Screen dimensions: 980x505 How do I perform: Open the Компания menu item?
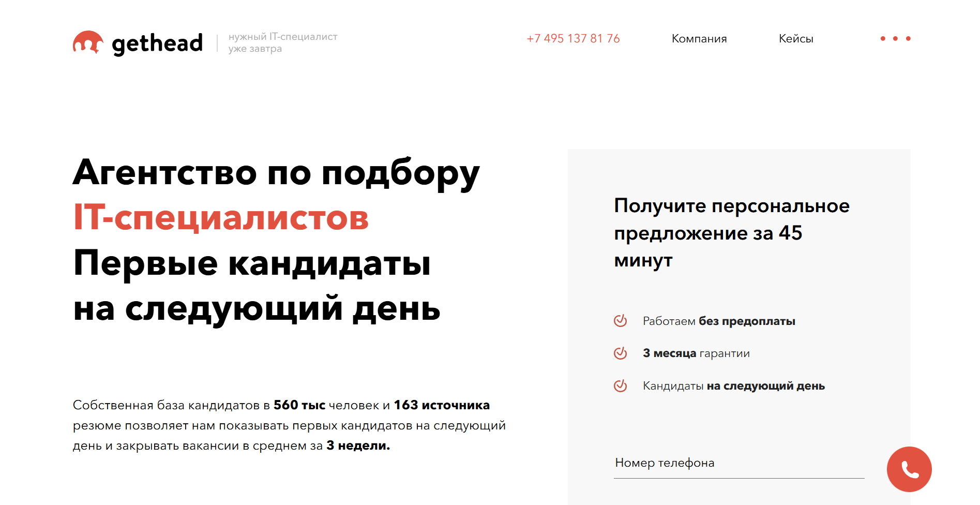click(699, 39)
